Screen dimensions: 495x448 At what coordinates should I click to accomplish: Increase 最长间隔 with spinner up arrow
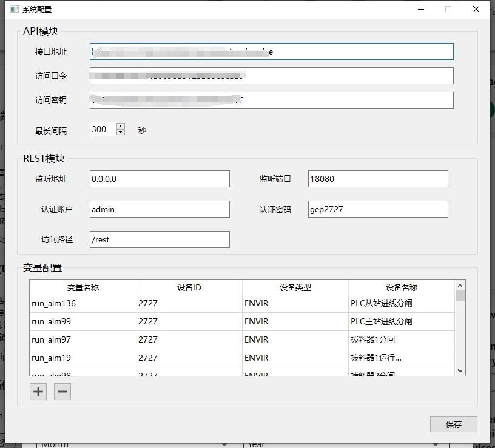tap(121, 126)
